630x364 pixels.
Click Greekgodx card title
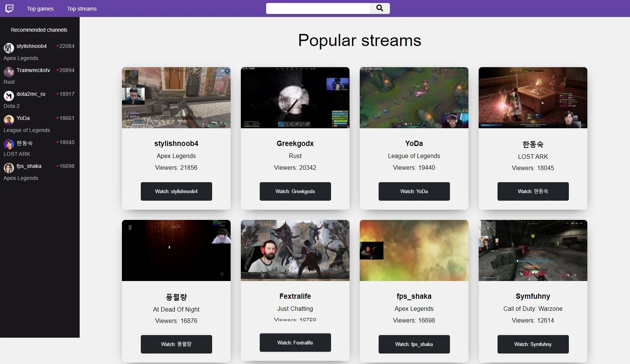tap(295, 143)
